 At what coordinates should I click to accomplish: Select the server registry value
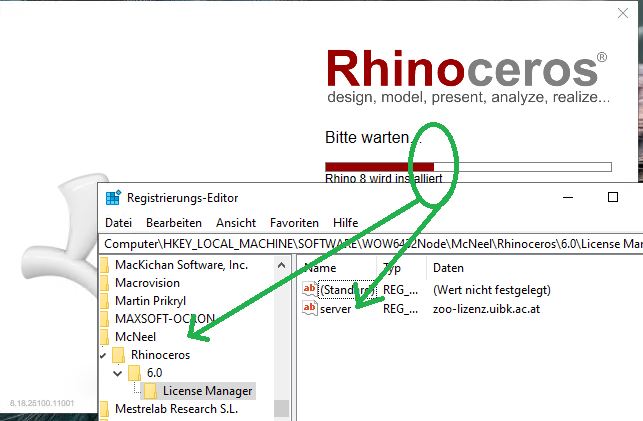(x=335, y=309)
